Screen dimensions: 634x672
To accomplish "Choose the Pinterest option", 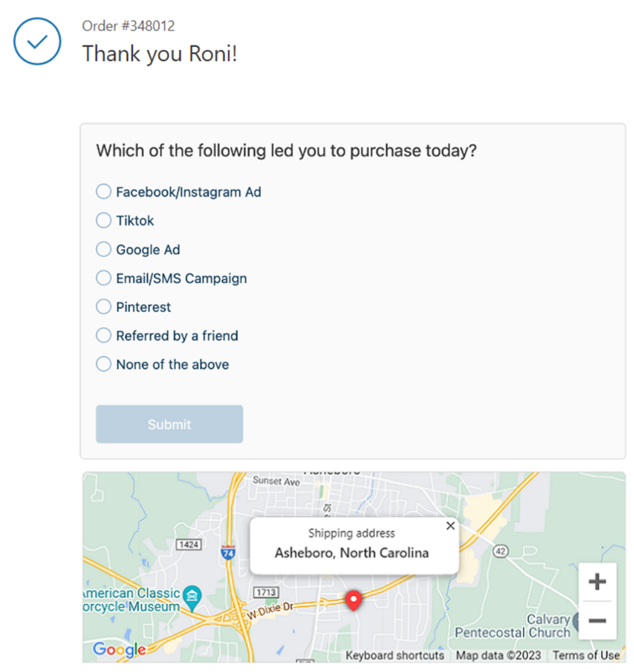I will click(x=134, y=307).
